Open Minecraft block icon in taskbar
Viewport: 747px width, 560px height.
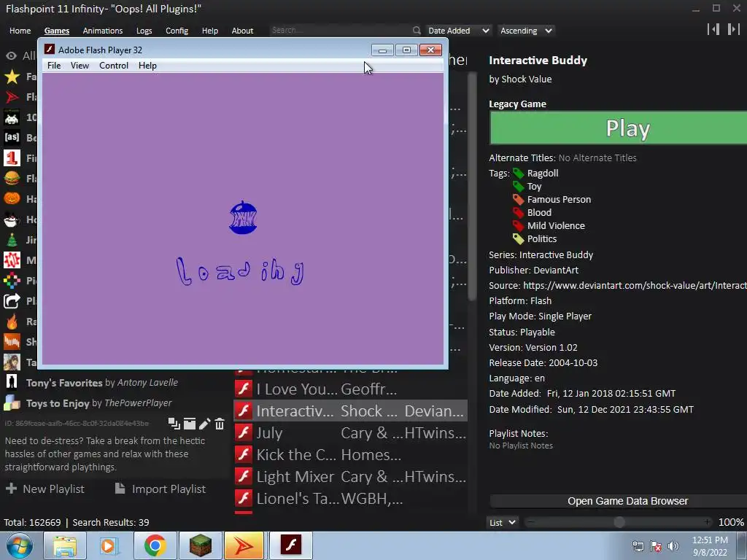click(x=200, y=545)
